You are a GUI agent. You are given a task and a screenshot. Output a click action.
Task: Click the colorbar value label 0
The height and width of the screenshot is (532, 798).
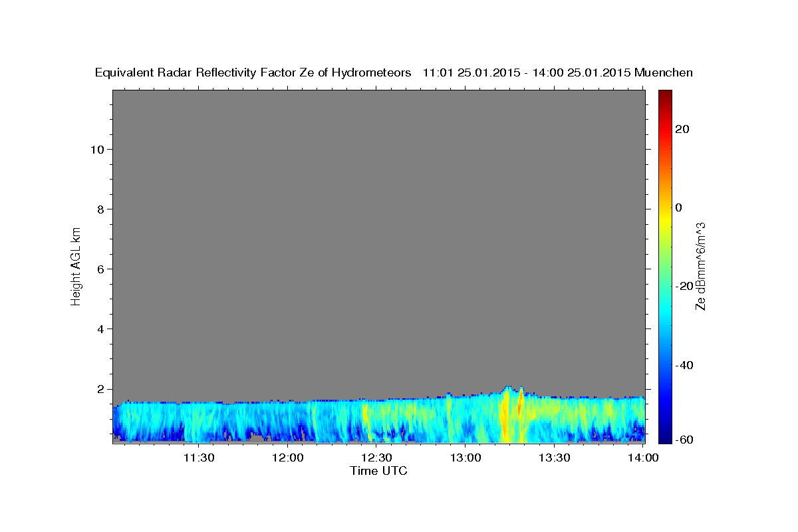678,207
